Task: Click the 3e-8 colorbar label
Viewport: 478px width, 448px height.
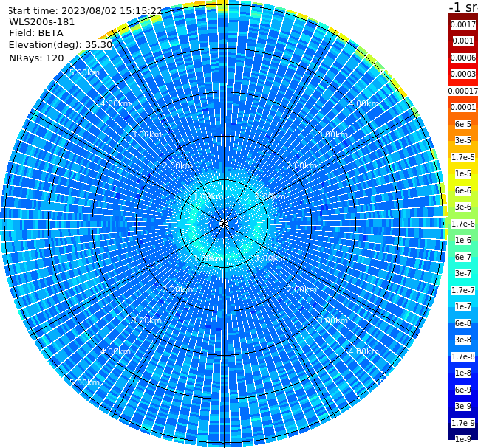Action: pos(463,340)
